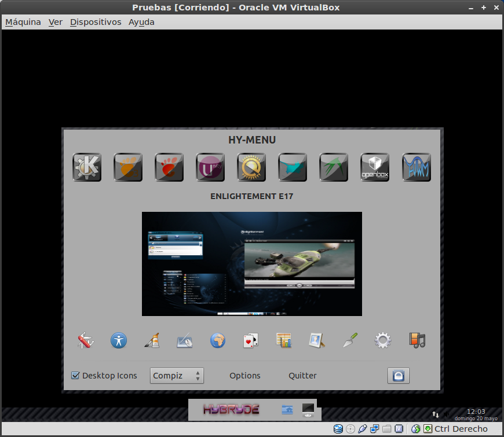Select the paintbrush graphics icon

(x=151, y=341)
